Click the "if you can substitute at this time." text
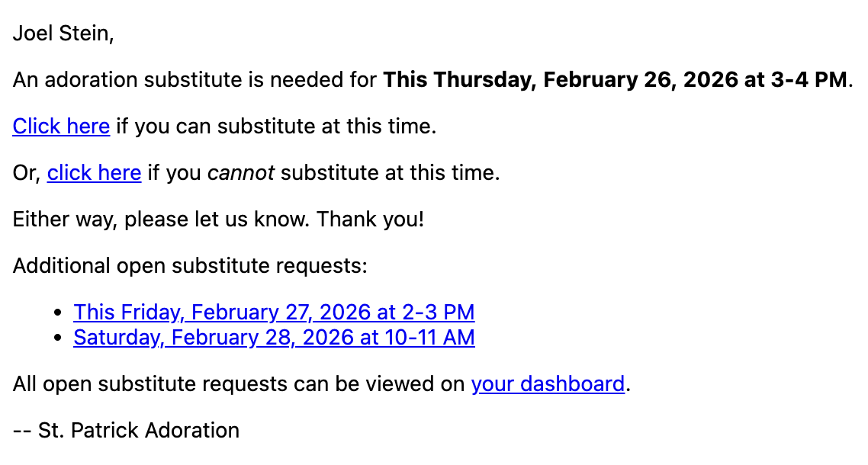Screen dimensions: 868x465 coord(276,126)
